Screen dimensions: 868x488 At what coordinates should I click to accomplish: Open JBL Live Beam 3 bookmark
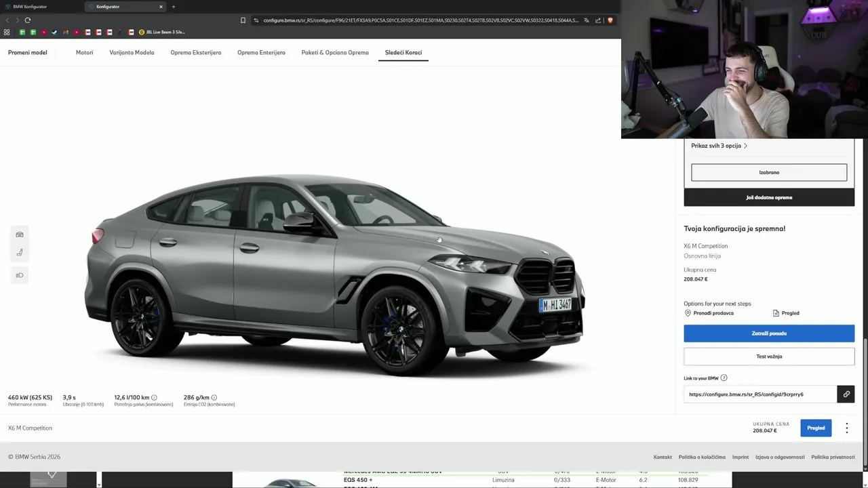[x=161, y=32]
